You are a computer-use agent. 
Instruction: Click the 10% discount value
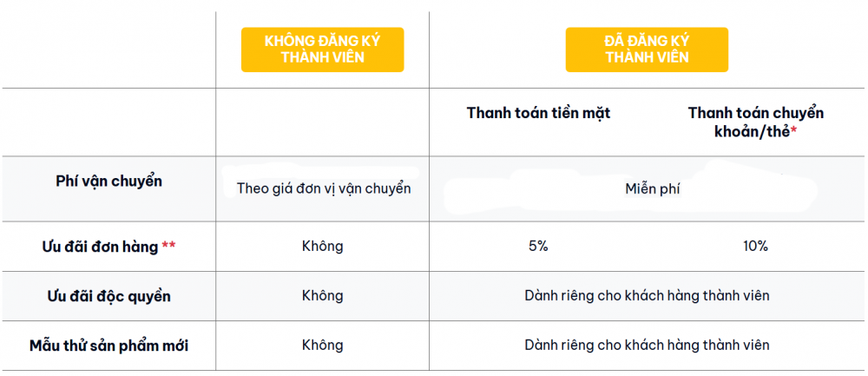pos(756,247)
